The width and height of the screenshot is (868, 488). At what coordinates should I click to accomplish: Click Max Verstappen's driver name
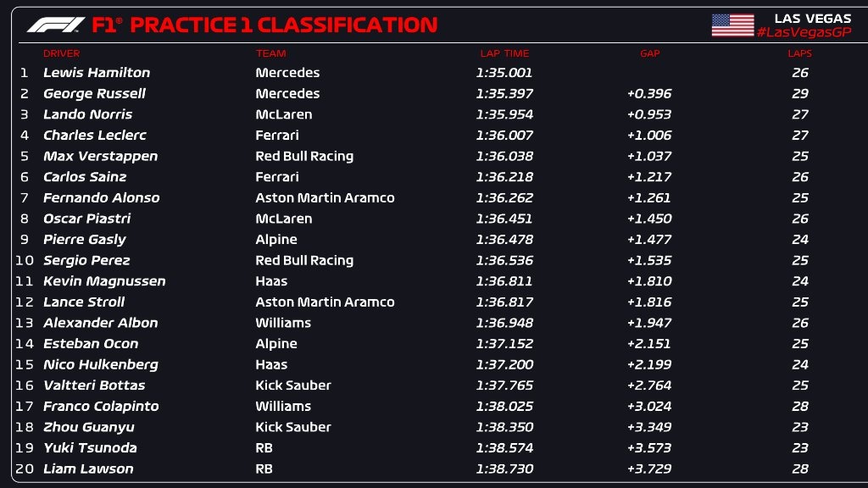[x=100, y=156]
